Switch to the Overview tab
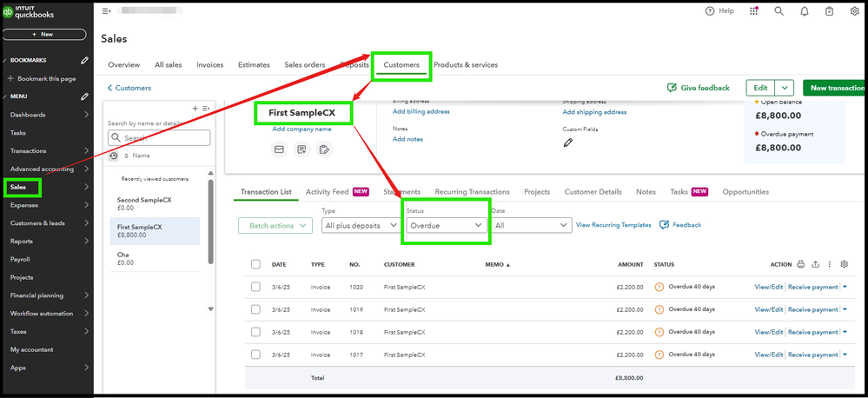This screenshot has width=868, height=398. pyautogui.click(x=124, y=65)
